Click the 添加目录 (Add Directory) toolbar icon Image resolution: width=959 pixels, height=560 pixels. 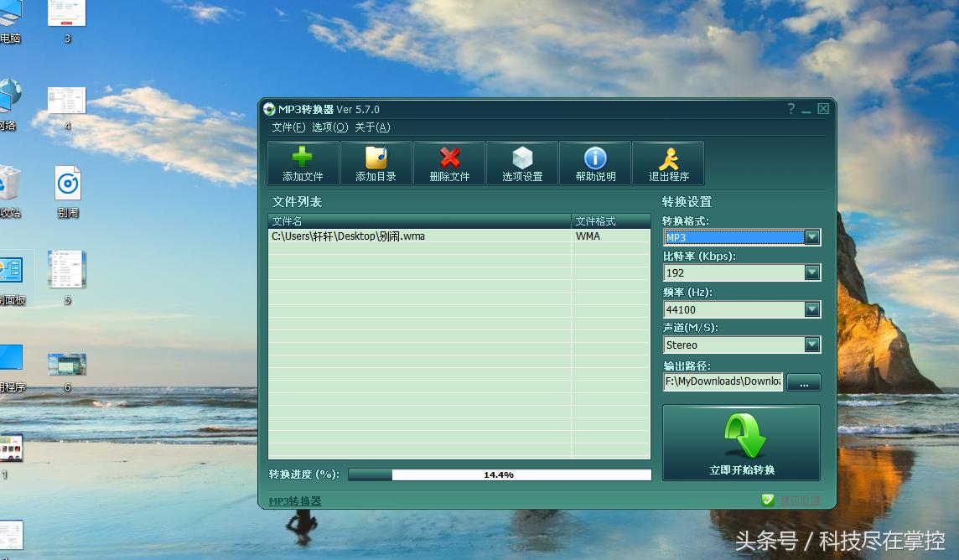(376, 162)
